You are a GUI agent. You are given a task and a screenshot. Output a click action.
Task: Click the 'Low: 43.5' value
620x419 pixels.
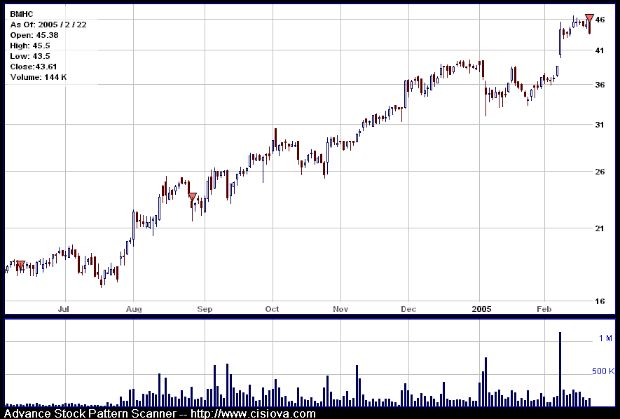coord(30,56)
